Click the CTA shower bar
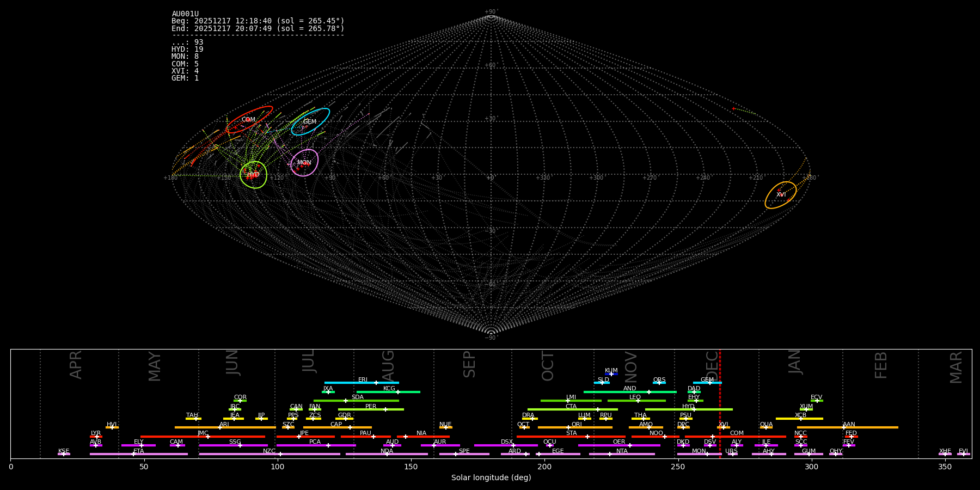980x490 pixels. pos(573,409)
